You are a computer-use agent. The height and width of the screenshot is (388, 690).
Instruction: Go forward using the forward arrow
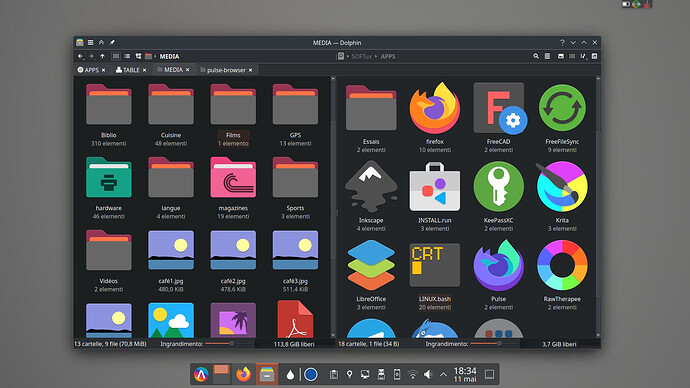(91, 56)
